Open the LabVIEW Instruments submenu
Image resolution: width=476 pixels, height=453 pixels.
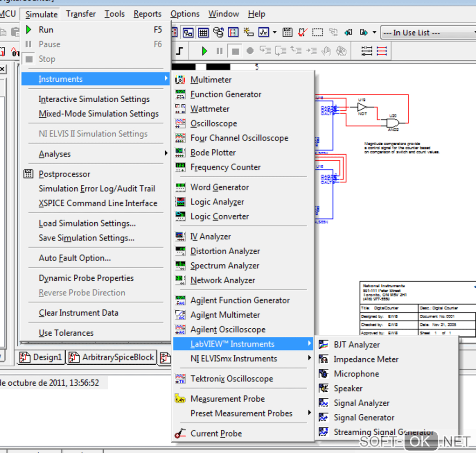point(243,344)
